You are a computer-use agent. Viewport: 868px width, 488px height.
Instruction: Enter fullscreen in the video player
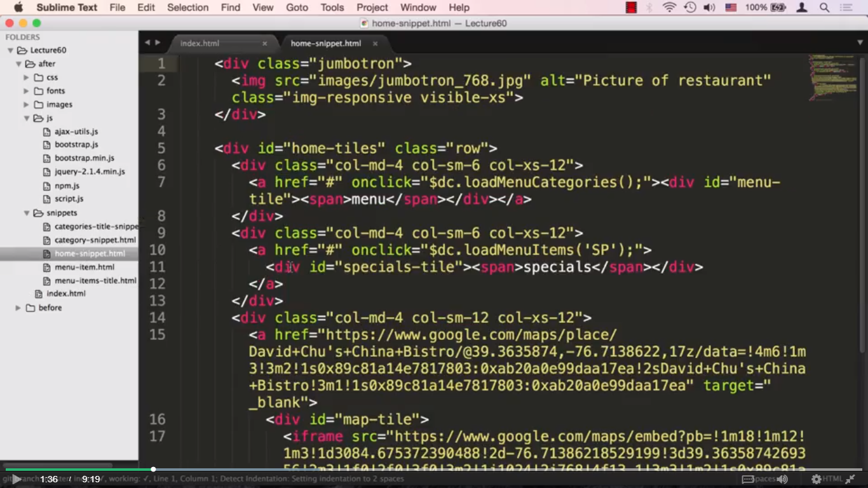tap(850, 479)
